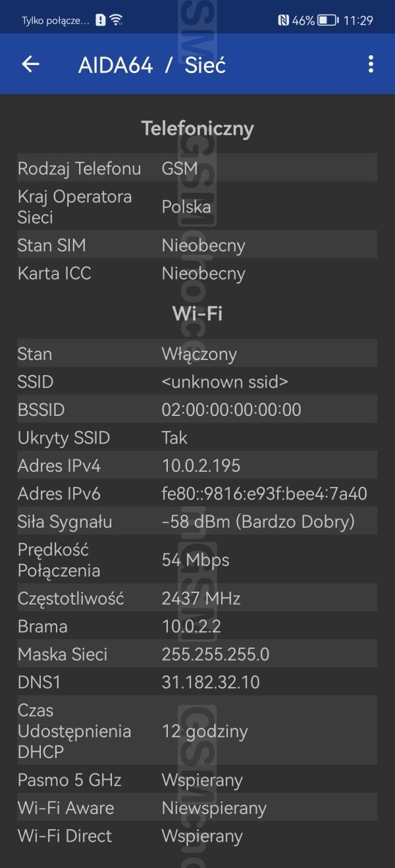Select the Czas Udostępnienia DHCP row

pos(197,731)
